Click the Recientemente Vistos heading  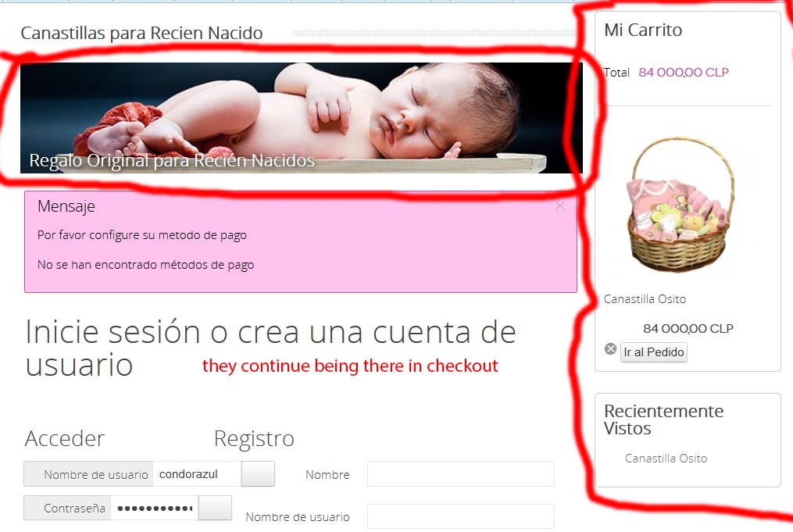coord(663,420)
